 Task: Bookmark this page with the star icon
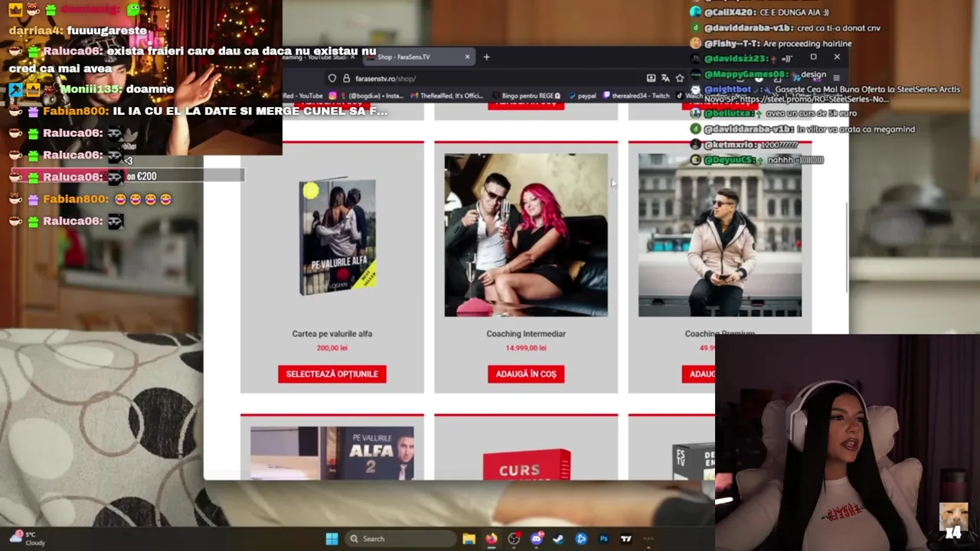pos(679,78)
